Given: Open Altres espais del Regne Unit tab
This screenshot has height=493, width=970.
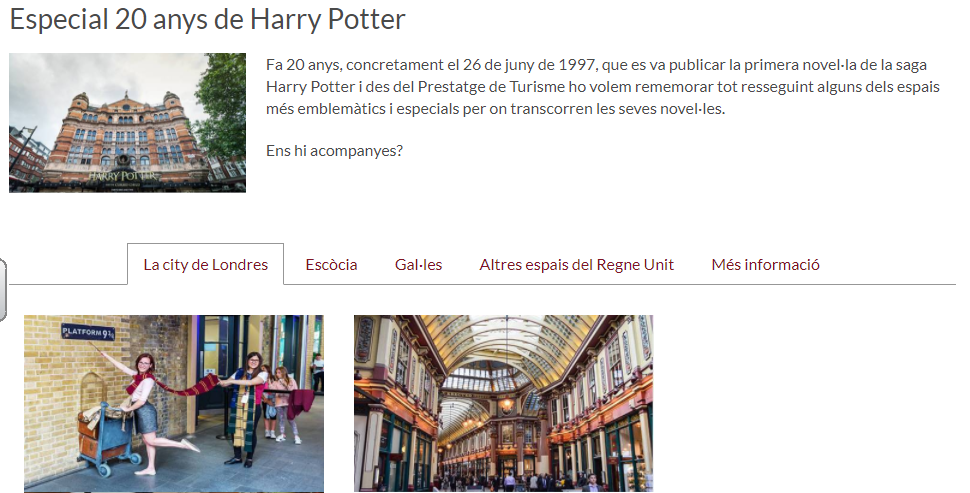Looking at the screenshot, I should 576,264.
